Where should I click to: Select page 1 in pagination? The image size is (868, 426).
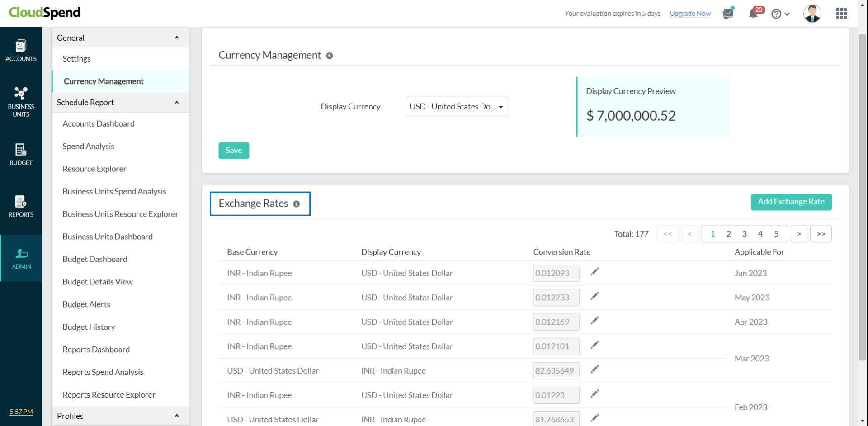(x=712, y=234)
